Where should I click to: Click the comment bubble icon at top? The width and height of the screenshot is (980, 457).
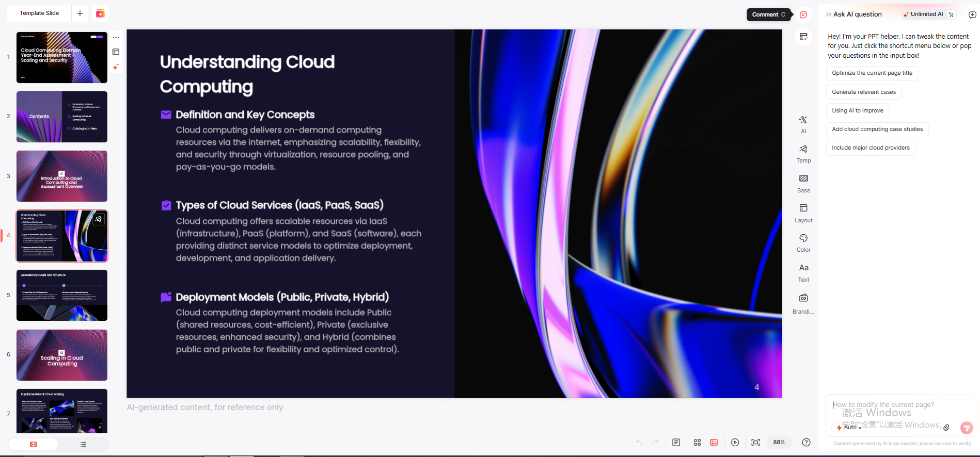click(x=803, y=14)
